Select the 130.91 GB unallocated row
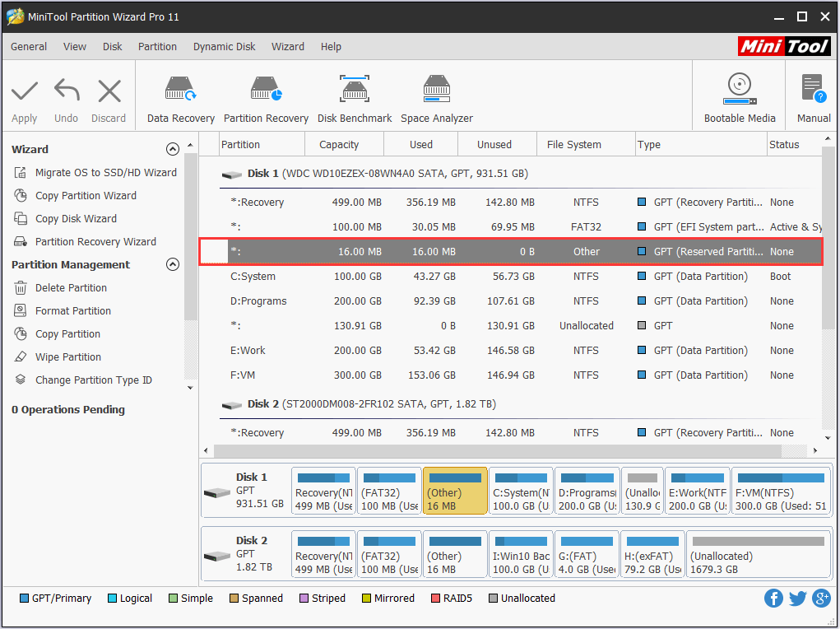Image resolution: width=840 pixels, height=629 pixels. (511, 325)
